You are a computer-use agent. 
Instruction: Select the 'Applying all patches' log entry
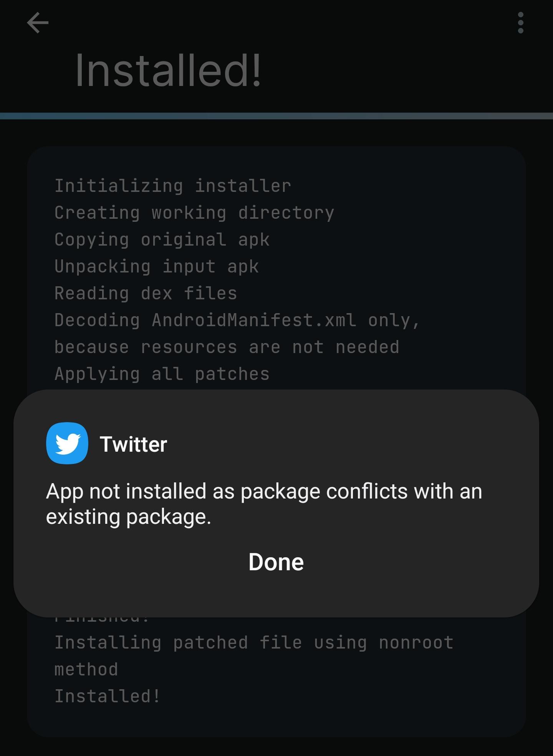pyautogui.click(x=162, y=373)
